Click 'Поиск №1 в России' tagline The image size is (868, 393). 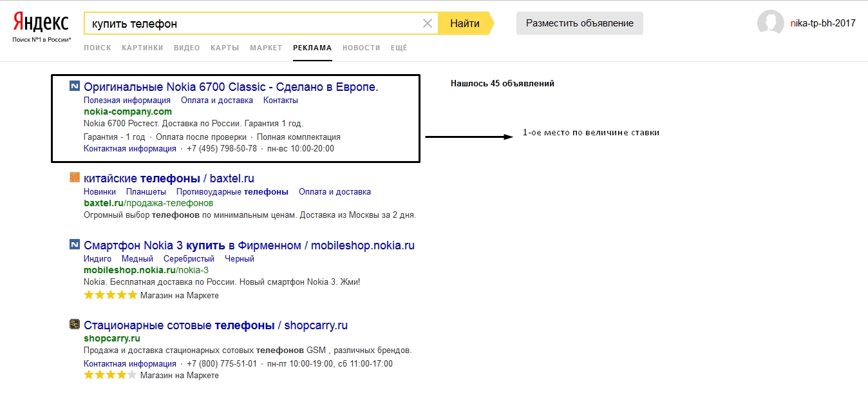pyautogui.click(x=41, y=40)
